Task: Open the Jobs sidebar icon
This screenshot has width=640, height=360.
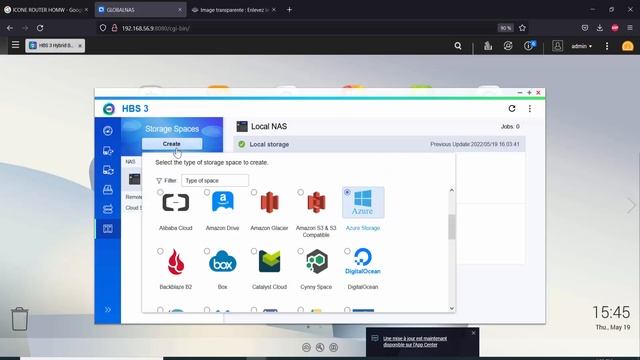Action: [x=108, y=189]
